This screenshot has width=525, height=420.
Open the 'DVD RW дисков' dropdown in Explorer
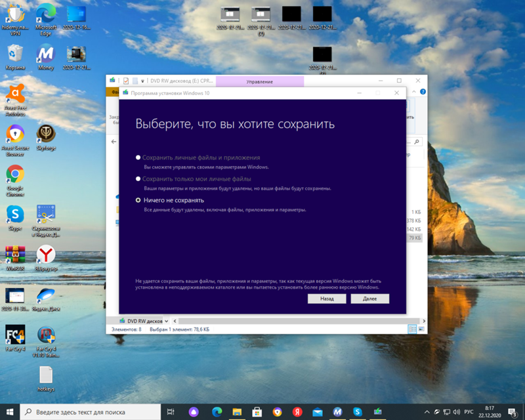pos(167,321)
